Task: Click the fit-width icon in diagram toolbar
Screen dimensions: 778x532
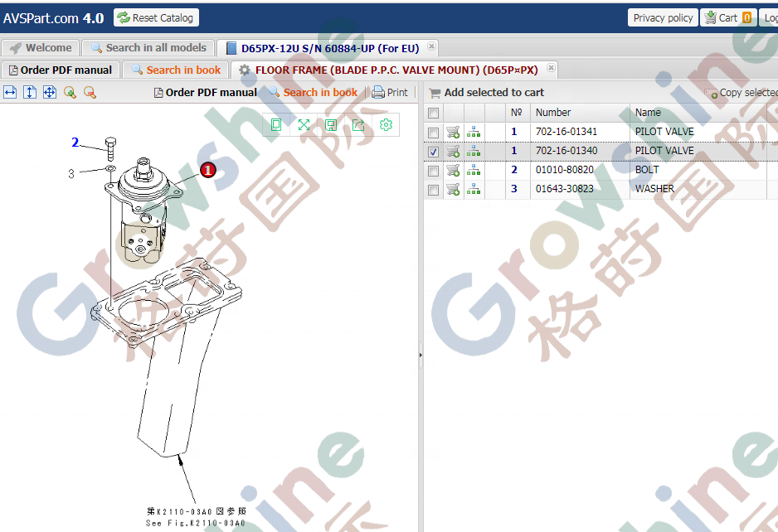Action: tap(10, 92)
